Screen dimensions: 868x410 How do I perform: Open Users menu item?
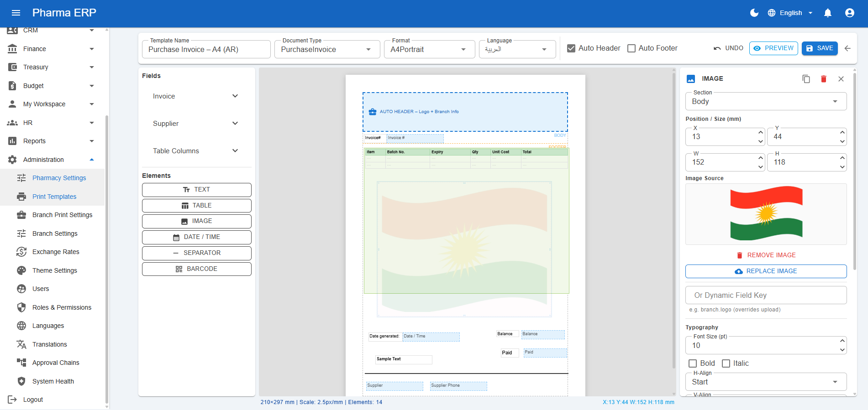click(52, 289)
